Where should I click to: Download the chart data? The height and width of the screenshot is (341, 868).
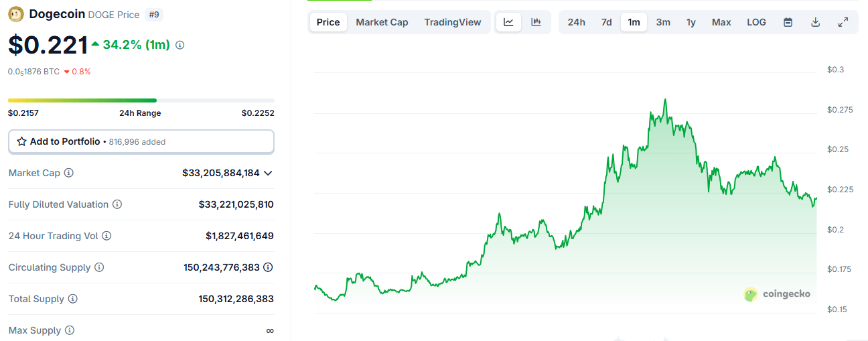click(815, 22)
